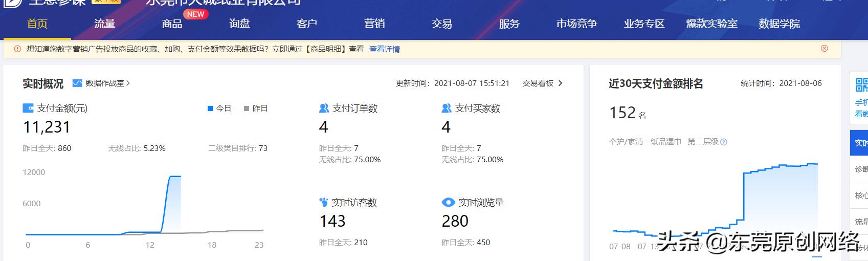Viewport: 868px width, 261px height.
Task: Toggle the 今日 legend series
Action: [219, 108]
